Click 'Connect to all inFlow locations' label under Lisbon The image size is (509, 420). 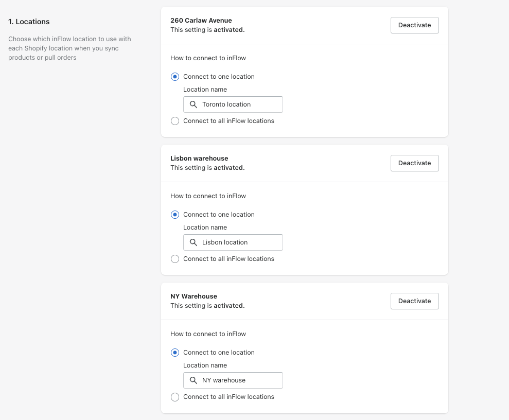pyautogui.click(x=229, y=259)
